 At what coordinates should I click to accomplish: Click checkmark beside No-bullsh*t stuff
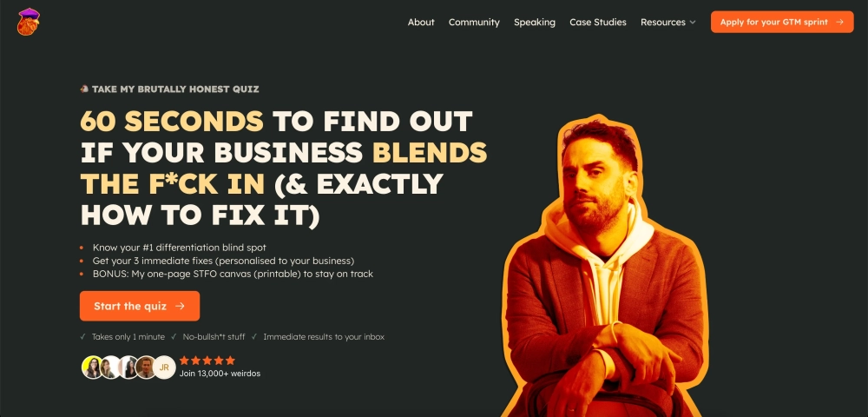pos(174,337)
